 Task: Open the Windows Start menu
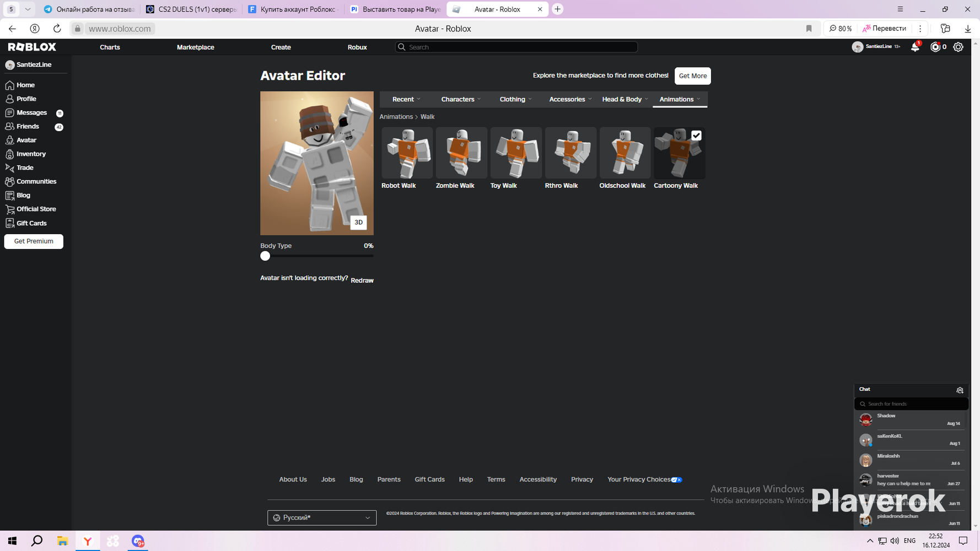click(x=12, y=541)
